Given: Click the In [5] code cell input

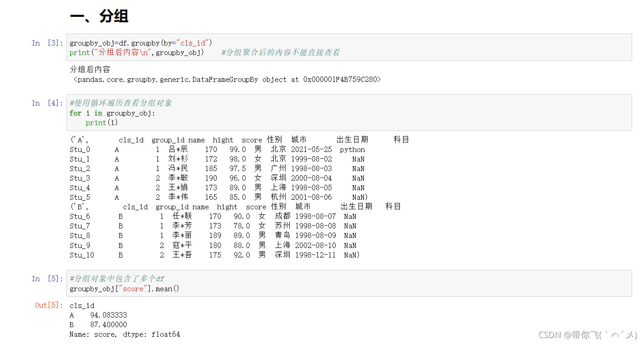Looking at the screenshot, I should pos(349,283).
